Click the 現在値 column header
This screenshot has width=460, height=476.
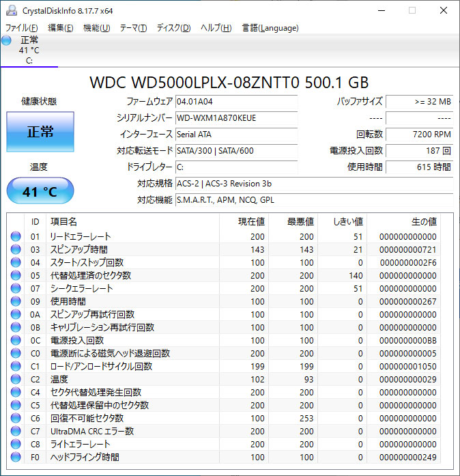(x=251, y=221)
